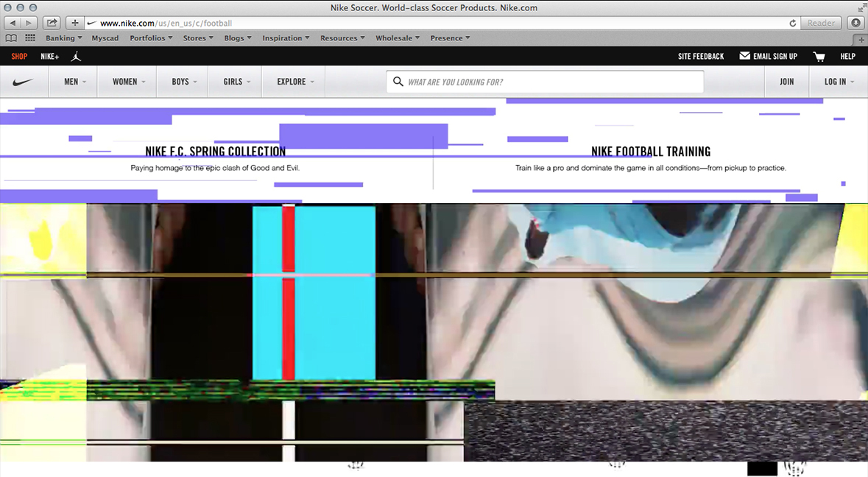The image size is (868, 477).
Task: Click the Email Sign Up envelope icon
Action: point(744,56)
